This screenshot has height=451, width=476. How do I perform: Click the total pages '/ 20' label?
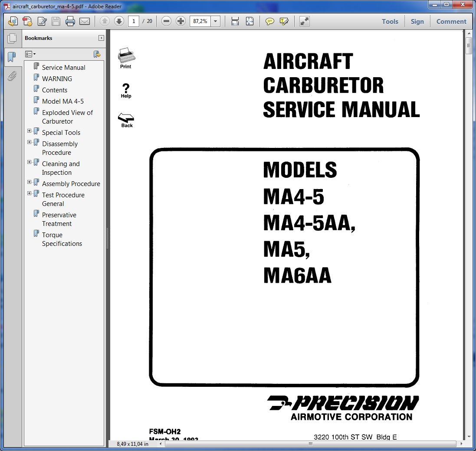(148, 21)
